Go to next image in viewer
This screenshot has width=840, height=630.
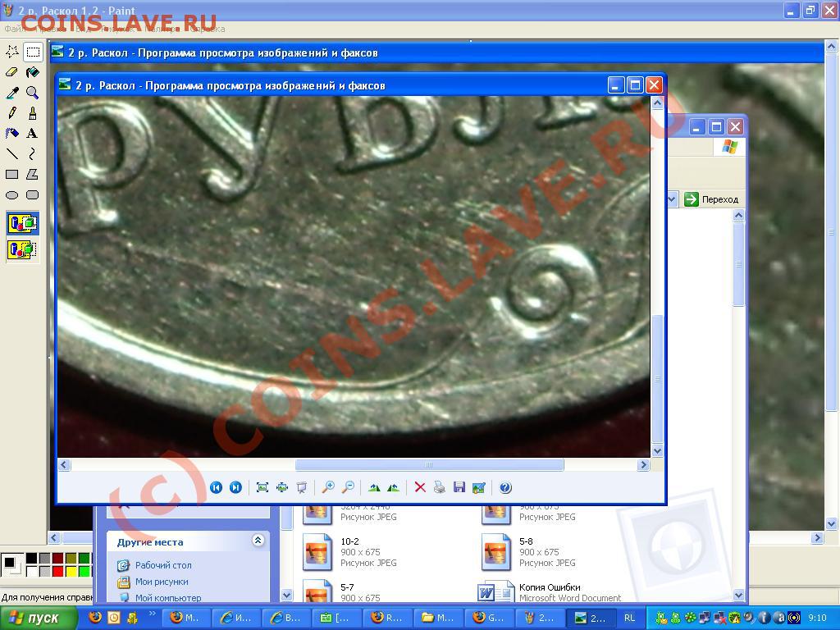coord(235,487)
